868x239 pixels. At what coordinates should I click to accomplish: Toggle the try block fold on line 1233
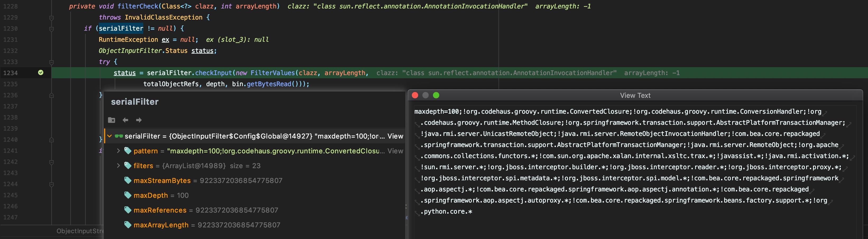(x=52, y=62)
